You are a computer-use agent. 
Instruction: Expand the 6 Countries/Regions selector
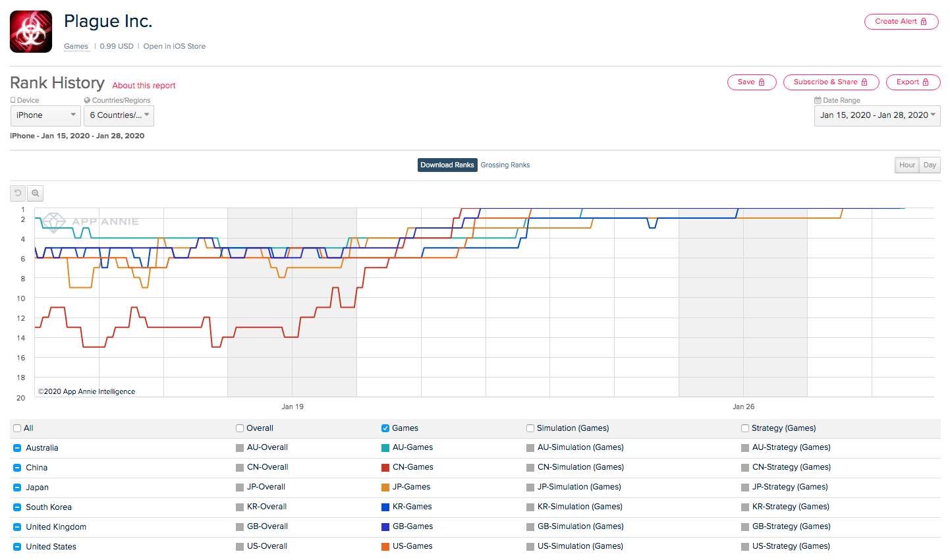(119, 115)
